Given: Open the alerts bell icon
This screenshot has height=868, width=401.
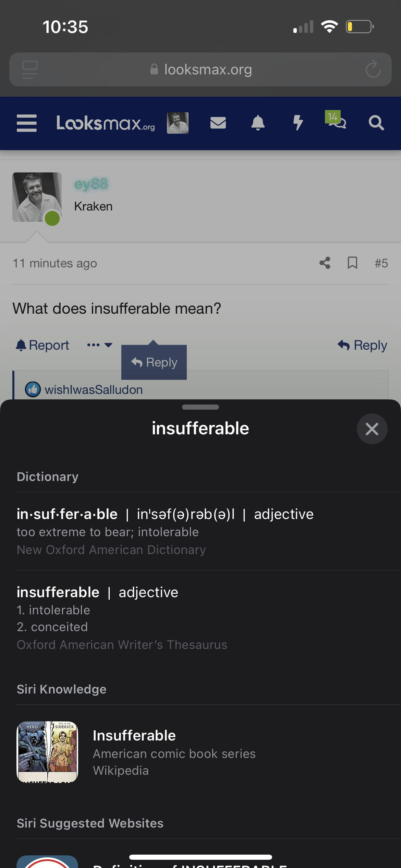Looking at the screenshot, I should (x=258, y=123).
